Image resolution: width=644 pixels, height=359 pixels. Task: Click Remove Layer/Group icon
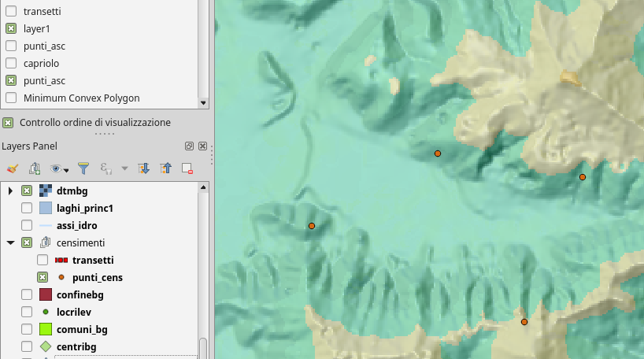point(187,168)
